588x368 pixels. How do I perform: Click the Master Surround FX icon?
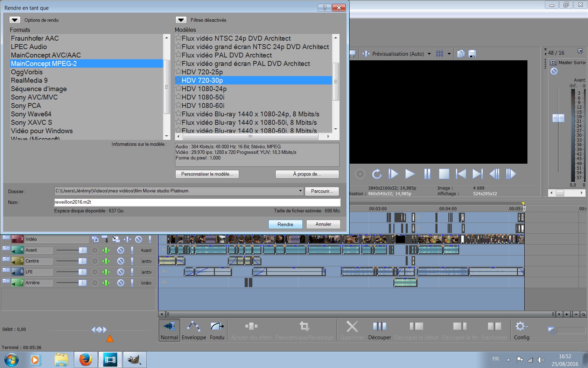553,62
